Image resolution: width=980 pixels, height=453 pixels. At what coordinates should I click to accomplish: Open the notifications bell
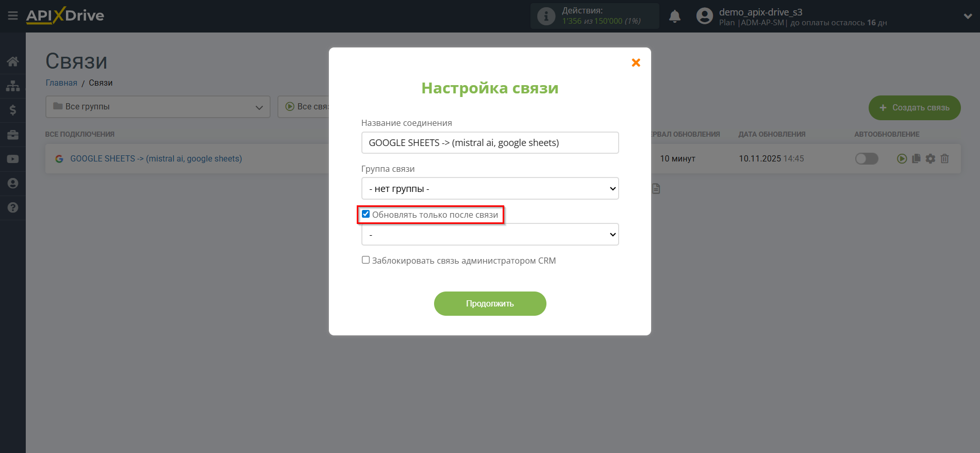click(675, 17)
